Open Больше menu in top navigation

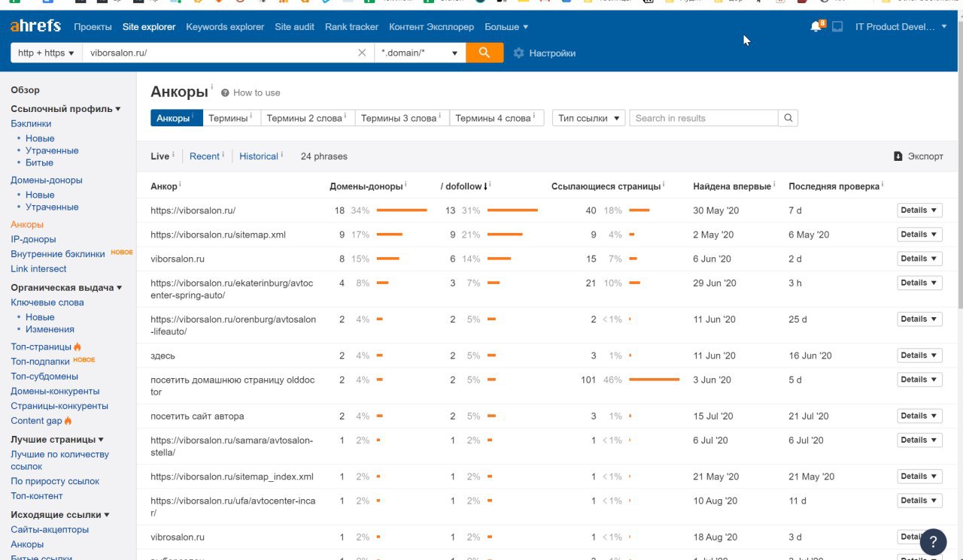(506, 27)
